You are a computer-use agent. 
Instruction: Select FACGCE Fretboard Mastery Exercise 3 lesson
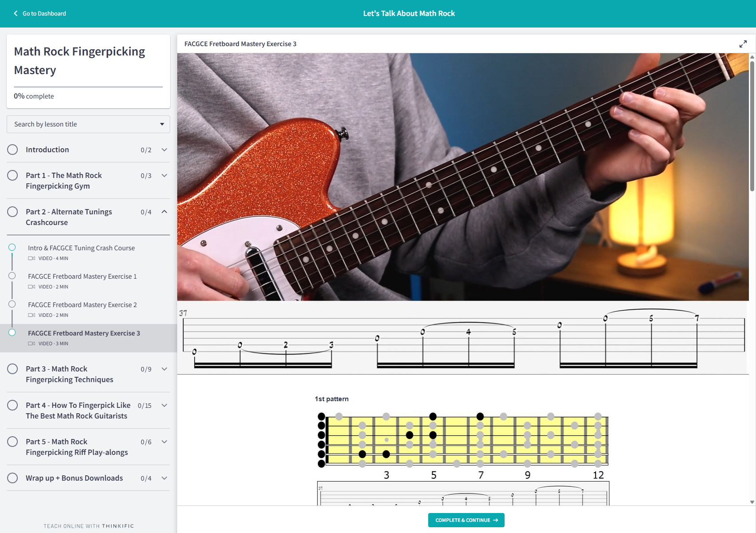click(x=84, y=333)
